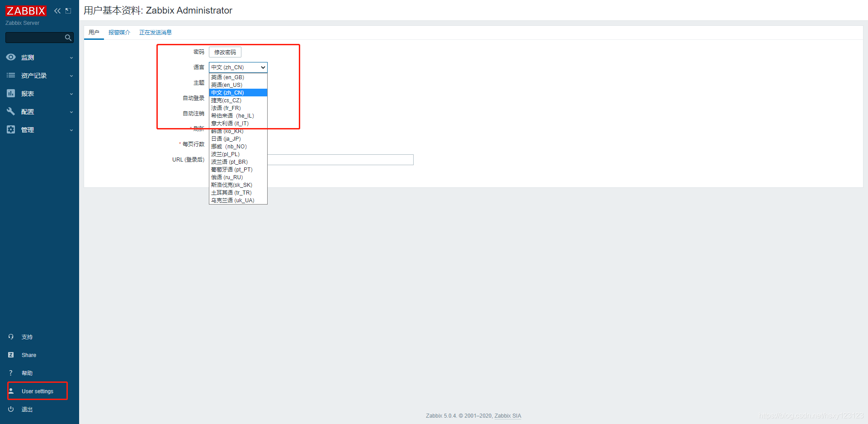This screenshot has width=868, height=424.
Task: Click the 监测 eye icon
Action: point(11,57)
